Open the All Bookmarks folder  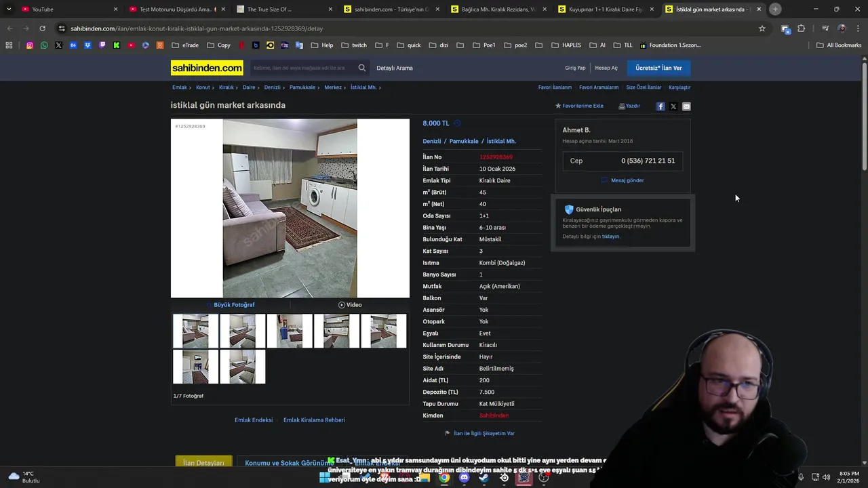pyautogui.click(x=839, y=45)
